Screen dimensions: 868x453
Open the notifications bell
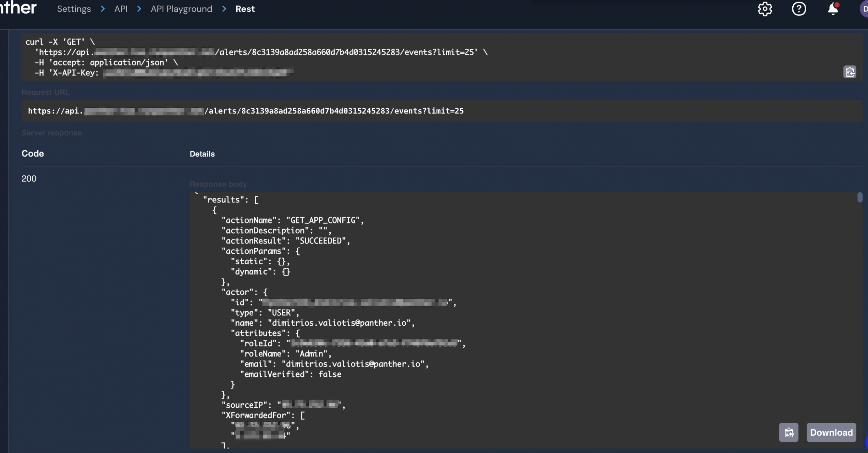point(833,9)
